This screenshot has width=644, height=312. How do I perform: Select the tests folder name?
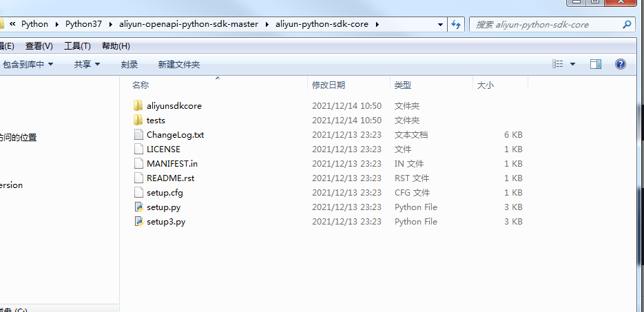(156, 121)
